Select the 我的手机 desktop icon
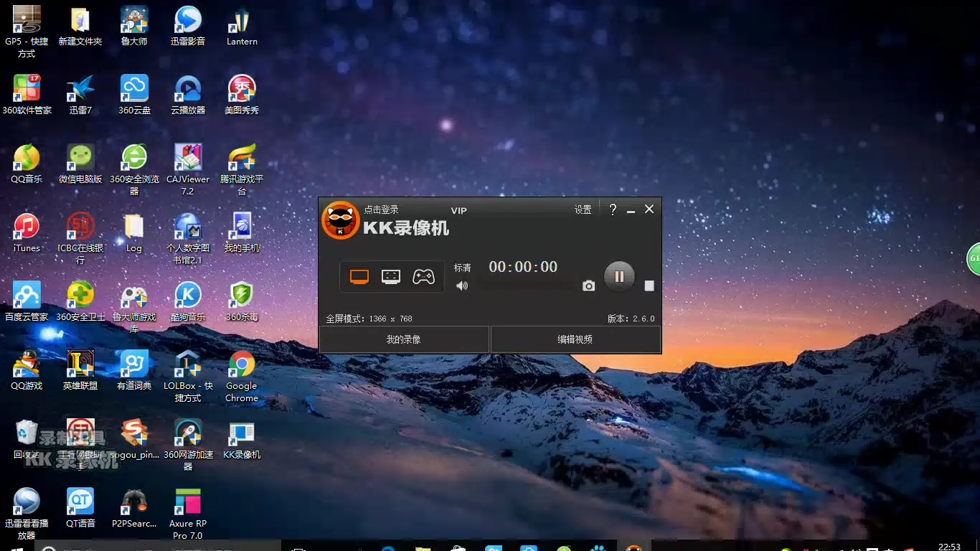Screen dimensions: 980x551 (x=242, y=232)
